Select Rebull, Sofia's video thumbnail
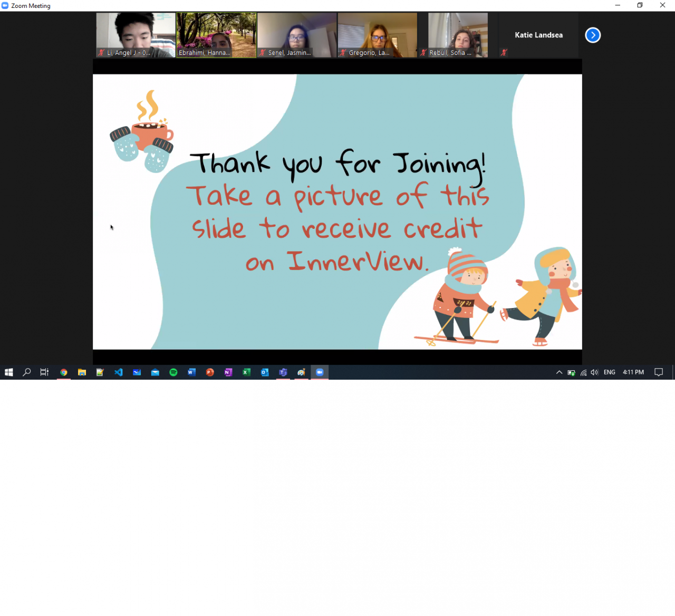This screenshot has height=616, width=675. pyautogui.click(x=458, y=35)
